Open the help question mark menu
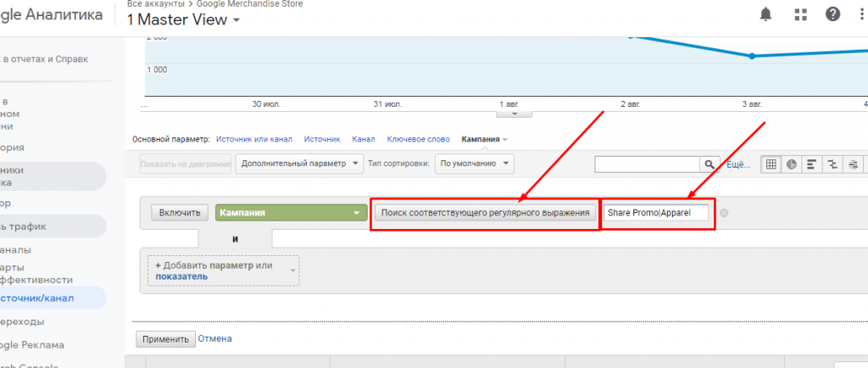Screen dimensions: 868x368 [x=832, y=14]
